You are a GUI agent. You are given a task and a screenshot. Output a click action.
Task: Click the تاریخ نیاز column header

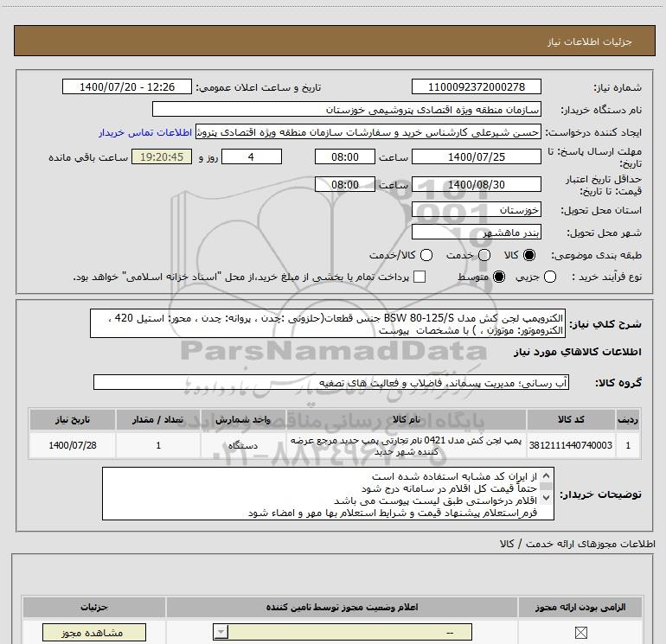pyautogui.click(x=72, y=420)
